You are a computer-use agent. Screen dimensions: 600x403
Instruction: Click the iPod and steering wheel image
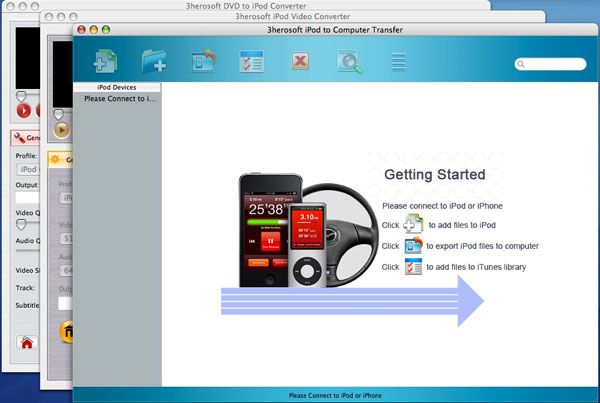[x=308, y=230]
